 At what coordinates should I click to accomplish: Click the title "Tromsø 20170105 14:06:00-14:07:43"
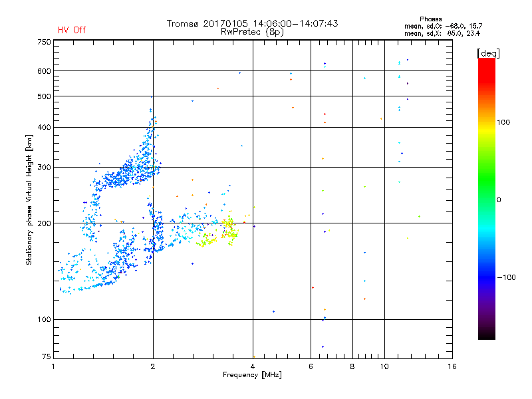pyautogui.click(x=252, y=23)
